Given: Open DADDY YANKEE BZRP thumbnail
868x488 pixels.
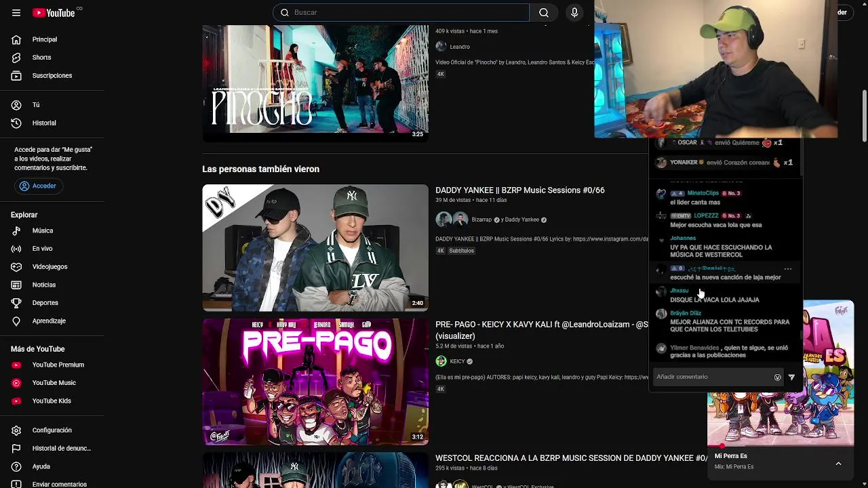Looking at the screenshot, I should (x=315, y=248).
